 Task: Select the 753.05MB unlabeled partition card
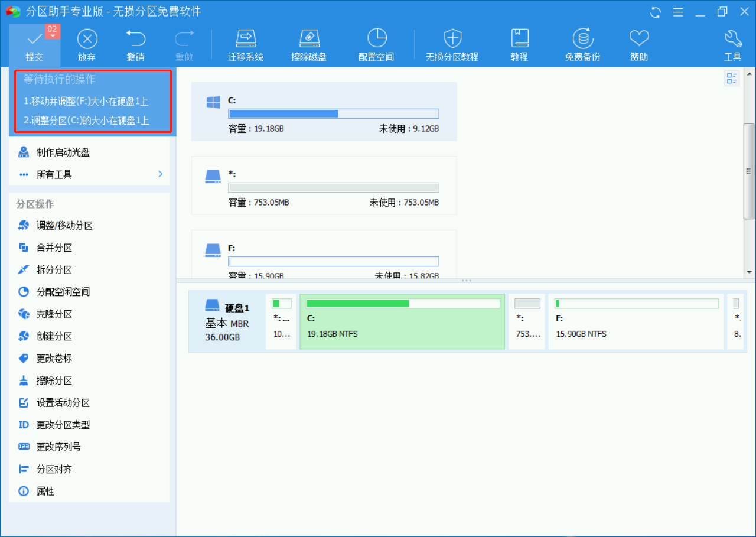click(324, 185)
